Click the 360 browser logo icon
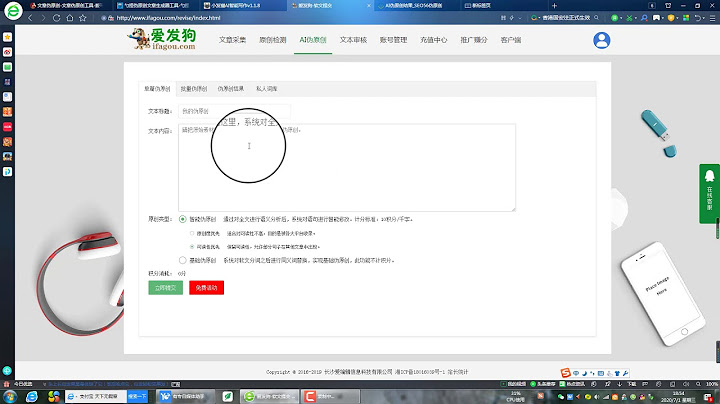 [13, 11]
